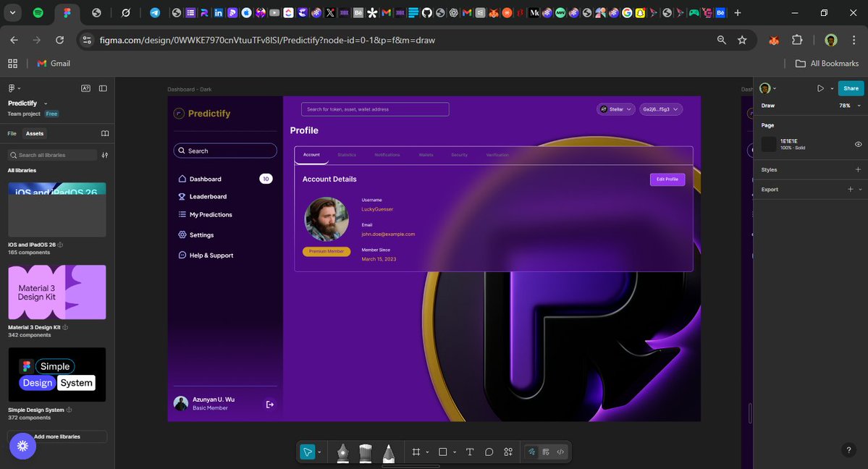
Task: Switch to the Assets tab
Action: pos(34,133)
